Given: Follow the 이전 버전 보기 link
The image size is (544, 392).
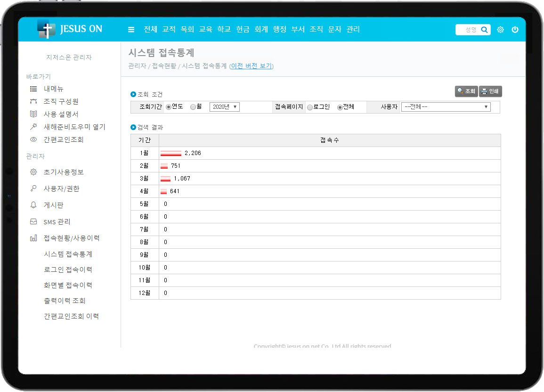Looking at the screenshot, I should [251, 66].
